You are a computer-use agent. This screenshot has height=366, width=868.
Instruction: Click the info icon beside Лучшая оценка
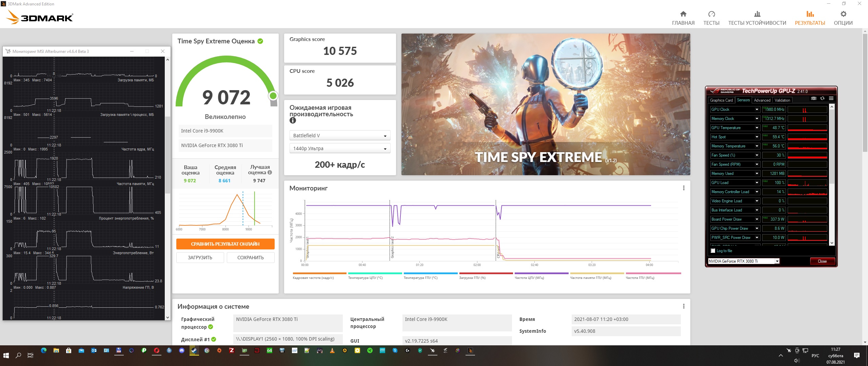[270, 172]
